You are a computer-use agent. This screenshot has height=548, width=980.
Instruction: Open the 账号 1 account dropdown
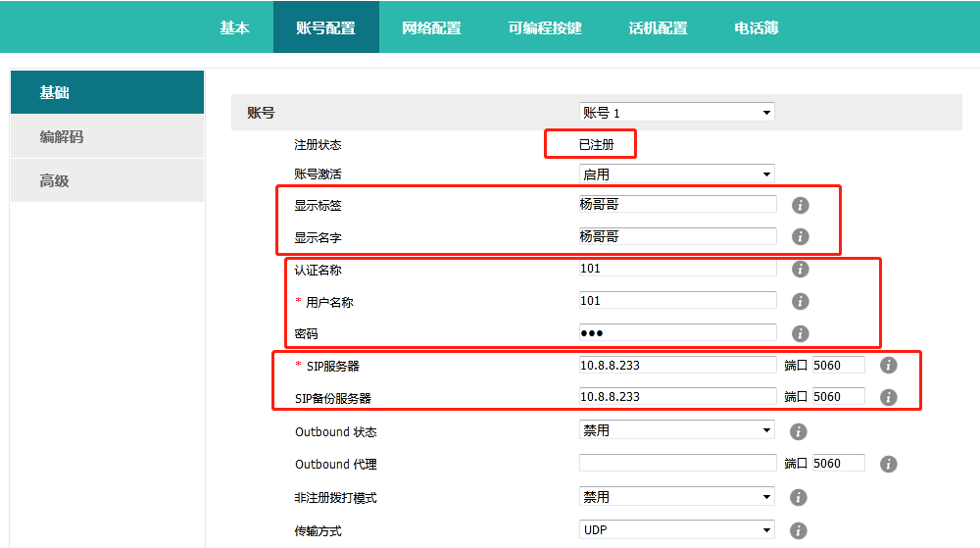point(676,113)
